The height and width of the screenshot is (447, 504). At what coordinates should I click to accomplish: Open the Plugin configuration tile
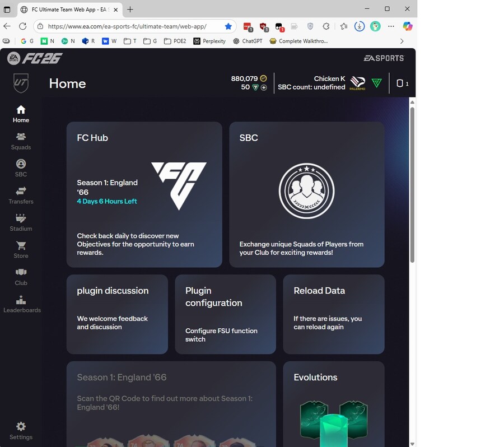pyautogui.click(x=225, y=314)
